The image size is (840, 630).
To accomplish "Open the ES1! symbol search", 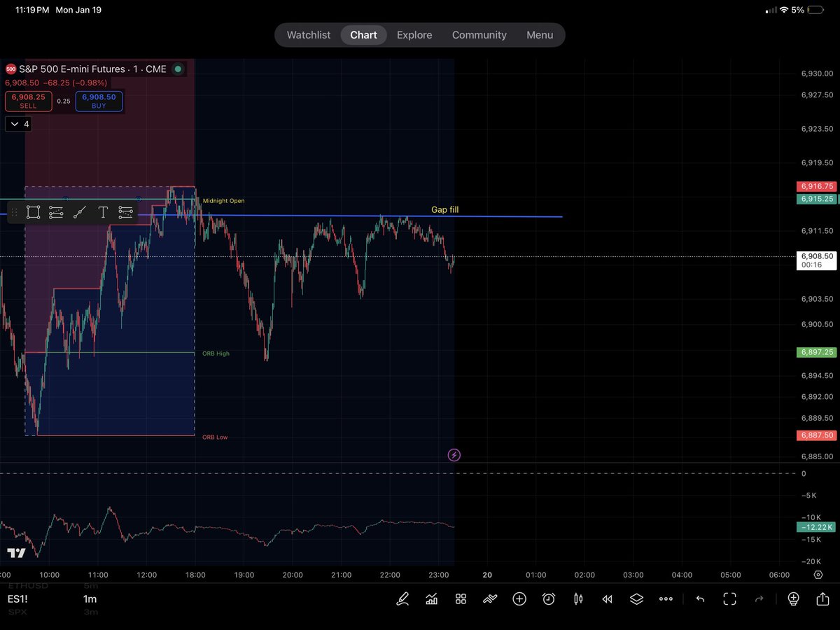I will pos(17,599).
